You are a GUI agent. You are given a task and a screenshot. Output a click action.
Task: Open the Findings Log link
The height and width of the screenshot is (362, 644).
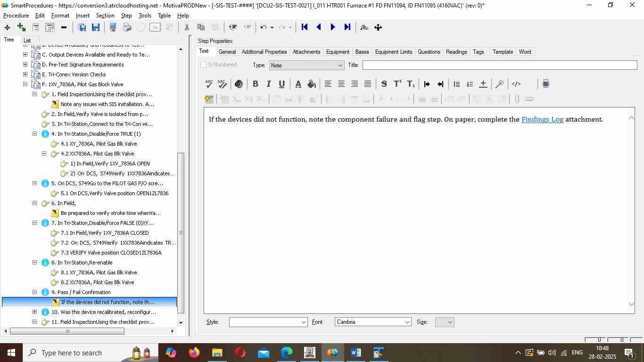(x=542, y=119)
